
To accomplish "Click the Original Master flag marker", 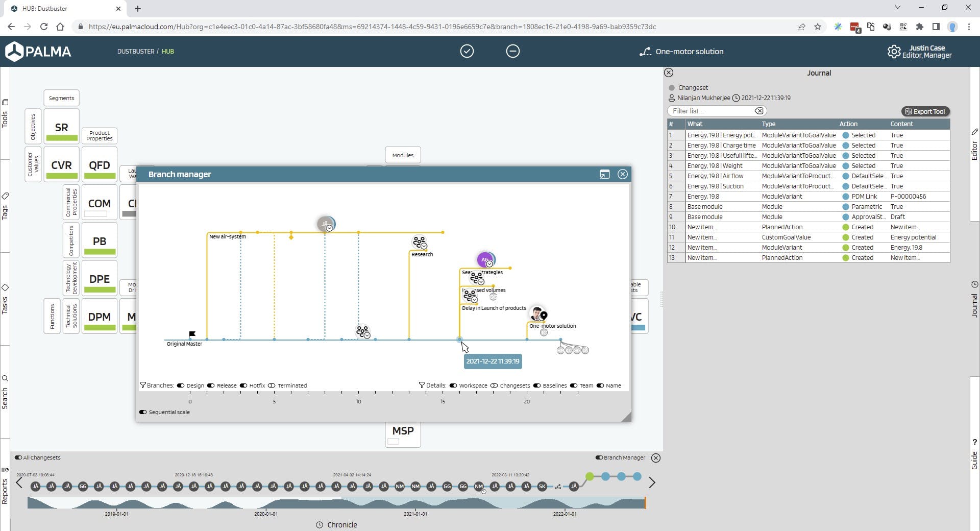I will pyautogui.click(x=192, y=334).
